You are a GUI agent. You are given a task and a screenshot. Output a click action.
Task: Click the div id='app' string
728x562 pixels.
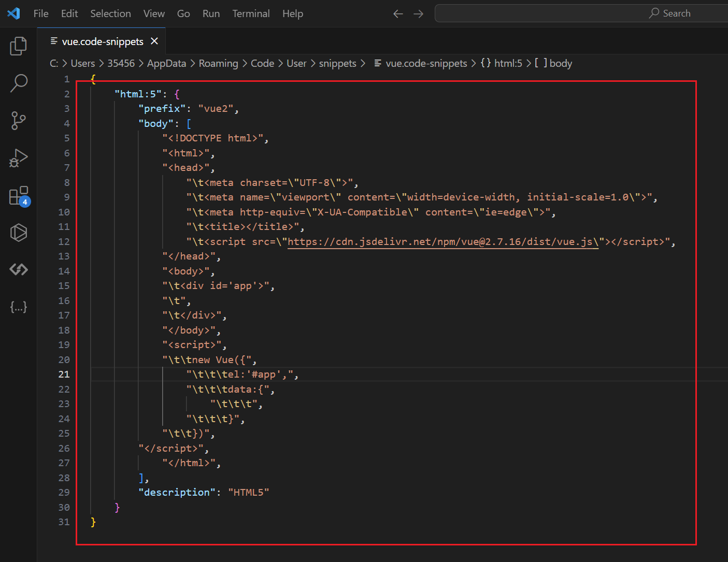click(x=216, y=285)
